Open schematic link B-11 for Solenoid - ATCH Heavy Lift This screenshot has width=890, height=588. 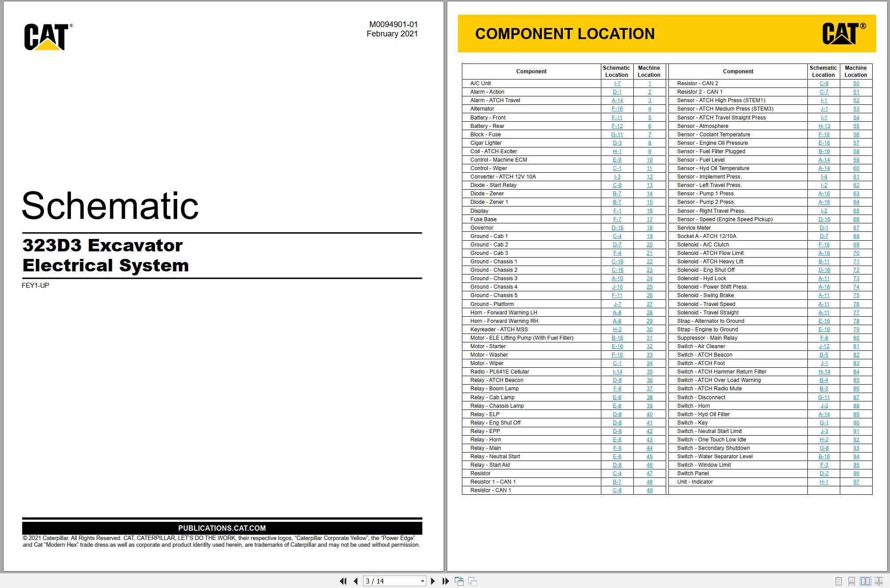(824, 262)
